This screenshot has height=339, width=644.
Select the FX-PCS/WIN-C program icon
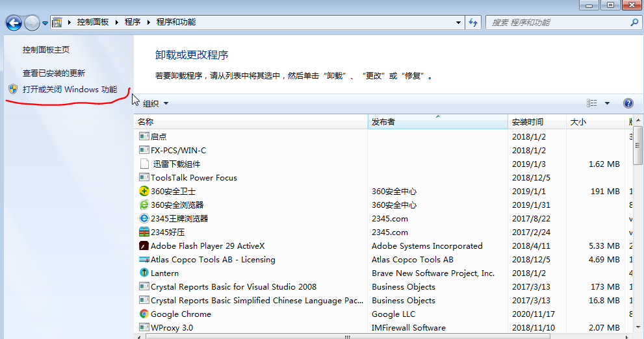(x=144, y=150)
